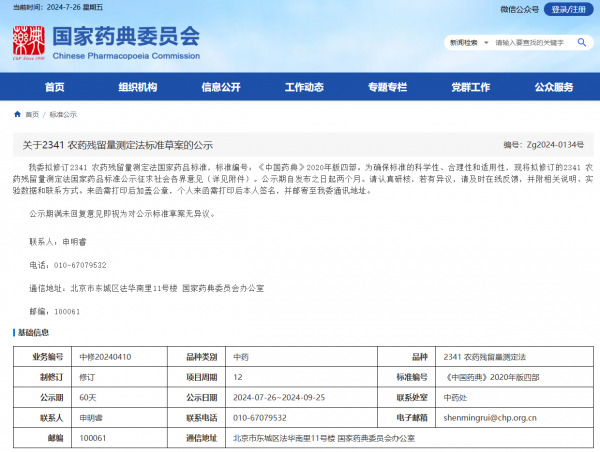
Task: Click the 国家药典委员会 site title text
Action: 126,35
